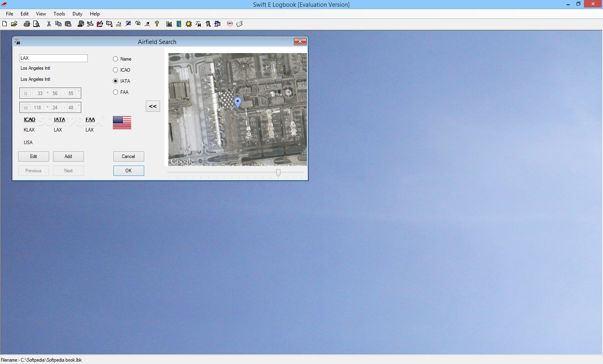Click the yellow sun toolbar icon
603x364 pixels.
point(189,24)
